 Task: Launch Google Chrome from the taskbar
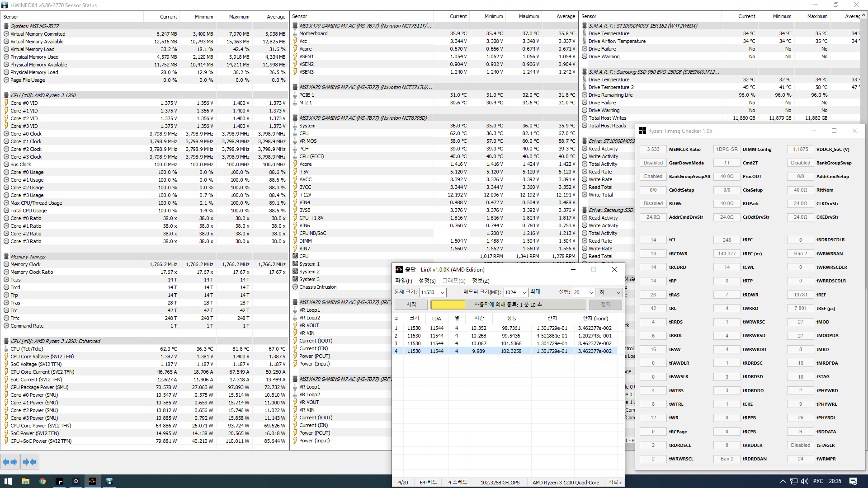point(42,481)
